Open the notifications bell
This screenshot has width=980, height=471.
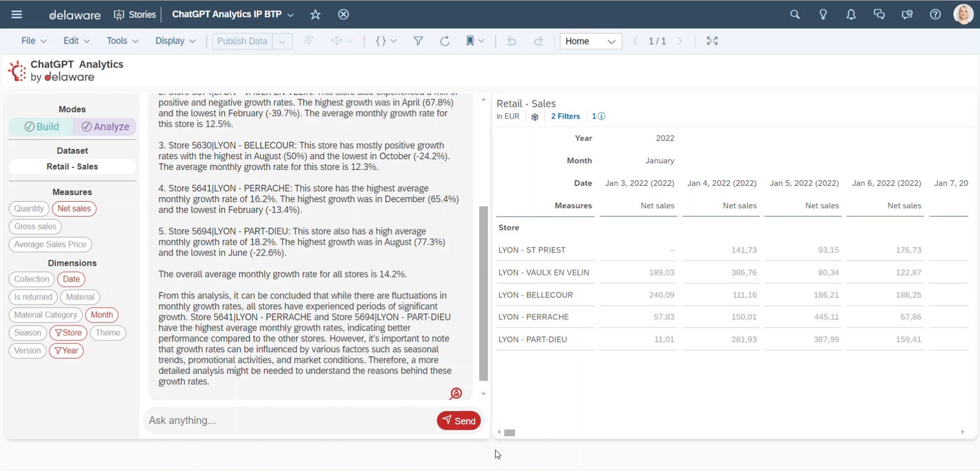851,14
